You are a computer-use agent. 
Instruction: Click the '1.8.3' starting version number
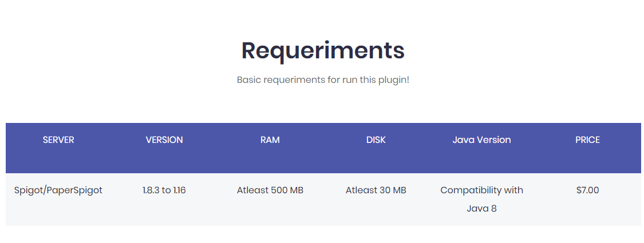[152, 190]
